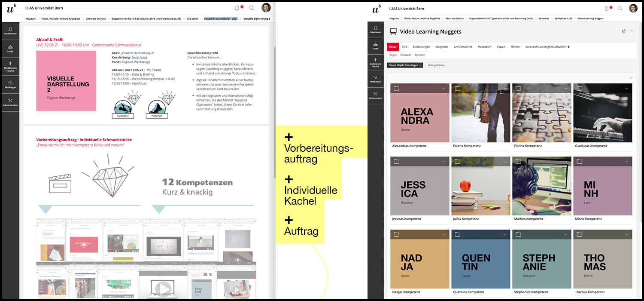
Task: Click the folder icon on the Alexandra tile
Action: click(396, 88)
